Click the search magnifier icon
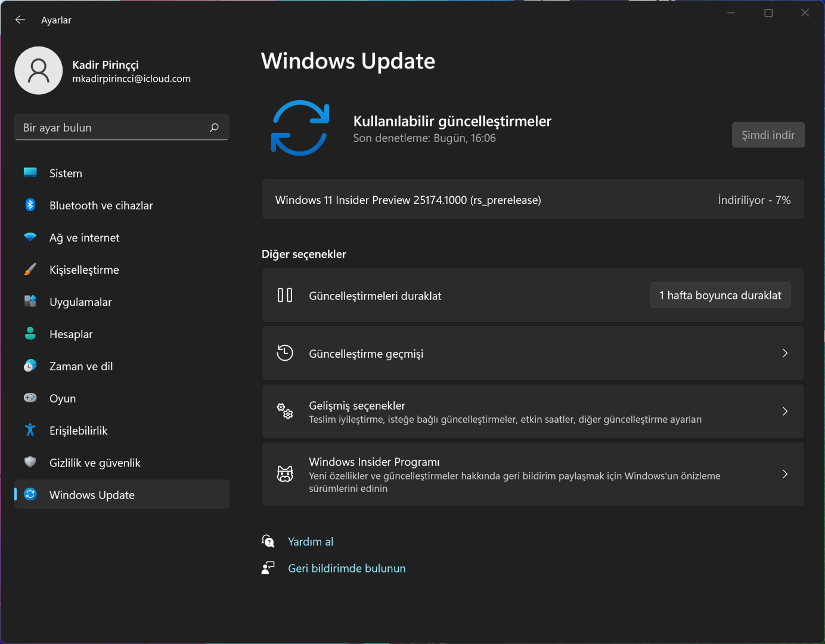825x644 pixels. (x=214, y=128)
